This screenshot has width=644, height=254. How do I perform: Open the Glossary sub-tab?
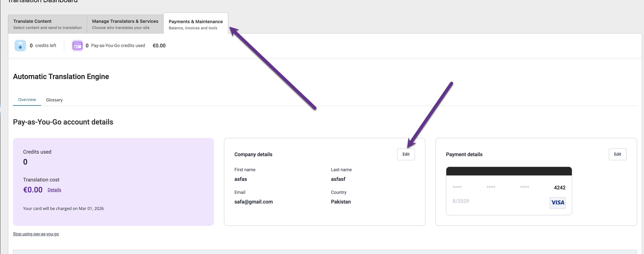[54, 100]
